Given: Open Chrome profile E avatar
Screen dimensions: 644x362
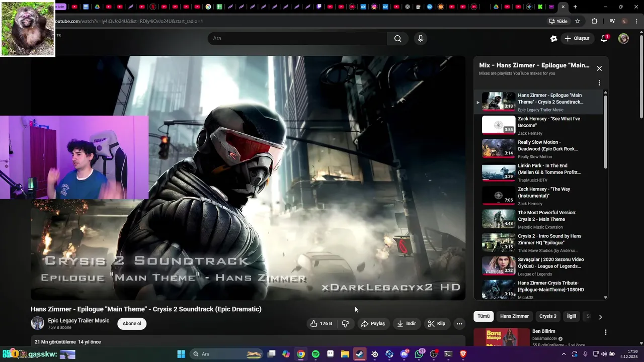Looking at the screenshot, I should pyautogui.click(x=624, y=21).
